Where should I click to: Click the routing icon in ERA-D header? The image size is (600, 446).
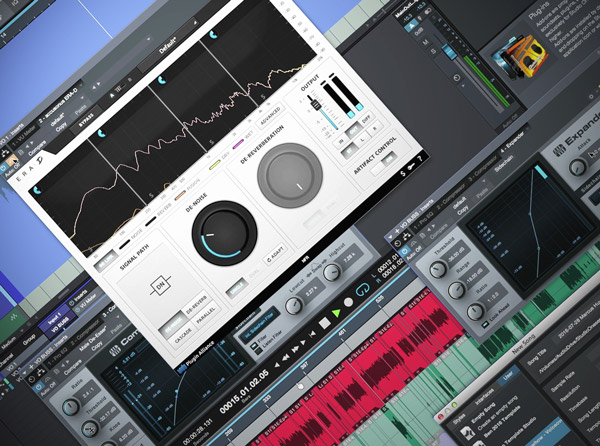[5, 153]
